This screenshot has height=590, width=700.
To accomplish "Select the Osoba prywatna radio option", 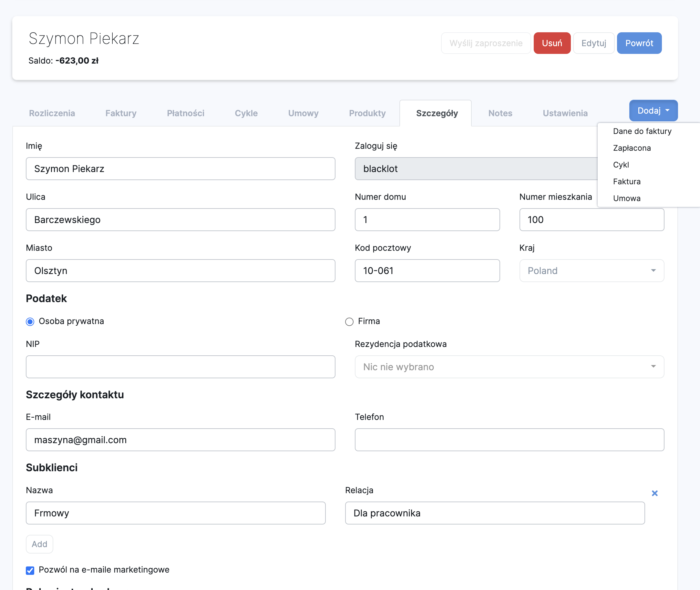I will (30, 322).
